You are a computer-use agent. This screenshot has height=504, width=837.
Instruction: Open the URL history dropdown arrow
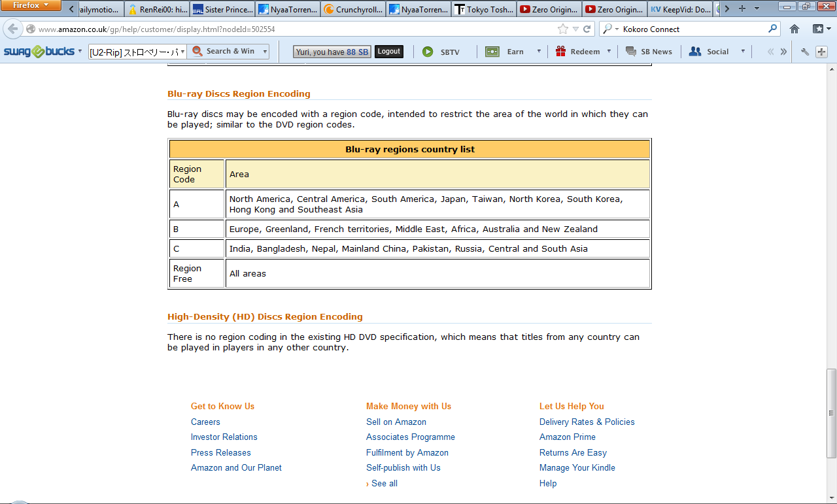tap(575, 29)
